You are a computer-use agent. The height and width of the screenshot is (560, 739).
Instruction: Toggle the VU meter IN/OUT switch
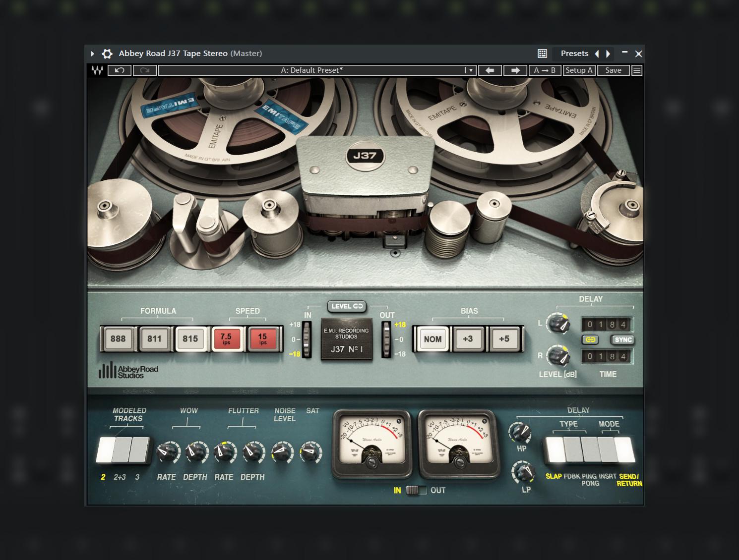click(417, 491)
